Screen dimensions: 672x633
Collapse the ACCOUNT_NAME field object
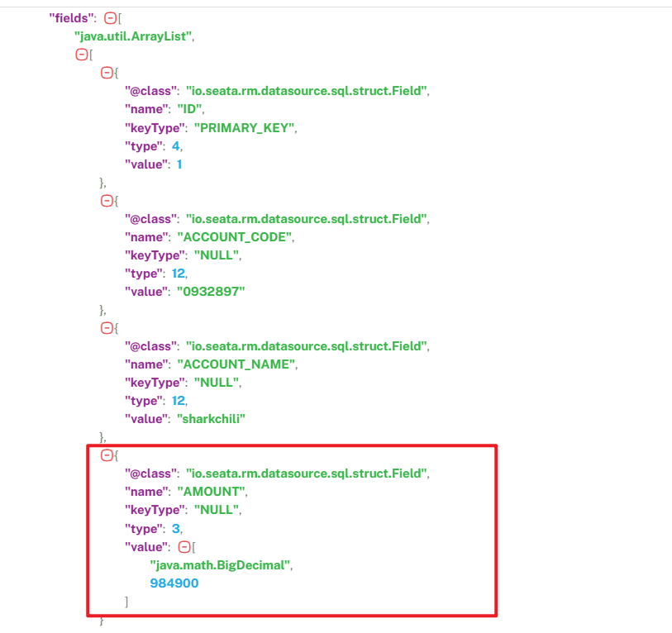(106, 328)
